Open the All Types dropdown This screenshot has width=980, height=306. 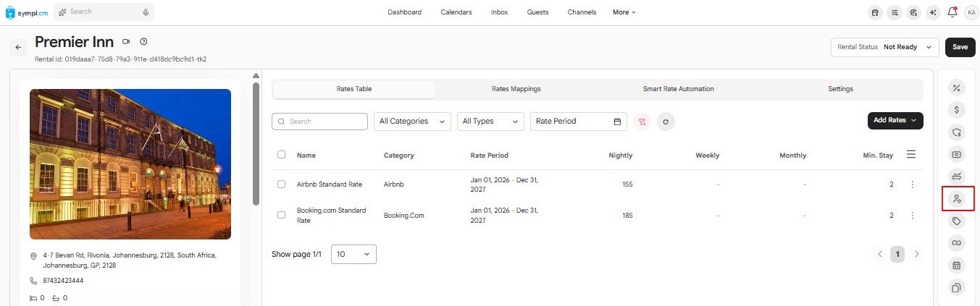click(490, 122)
